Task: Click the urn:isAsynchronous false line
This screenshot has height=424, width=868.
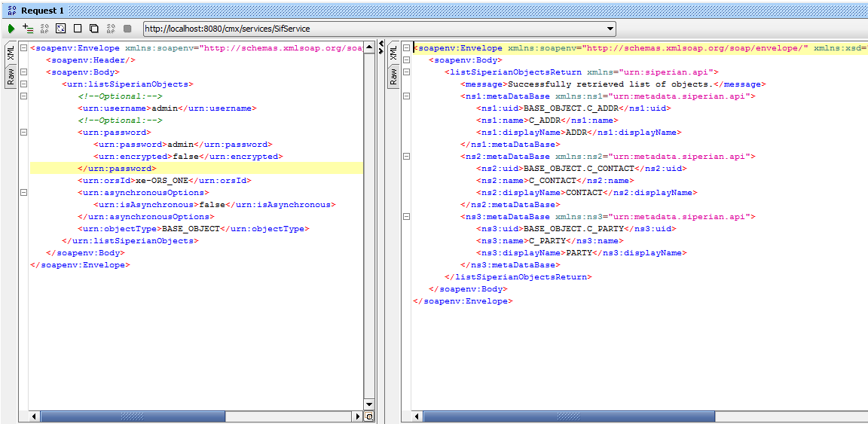Action: (214, 205)
